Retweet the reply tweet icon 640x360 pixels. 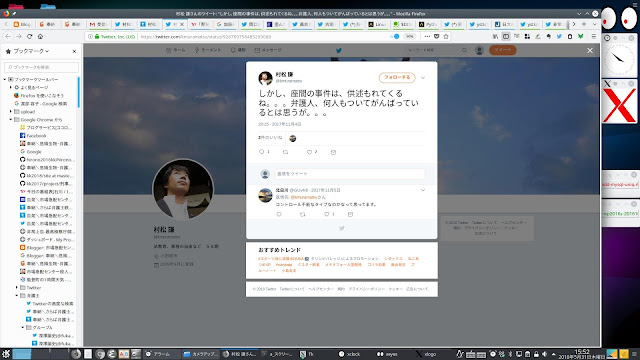tap(302, 214)
